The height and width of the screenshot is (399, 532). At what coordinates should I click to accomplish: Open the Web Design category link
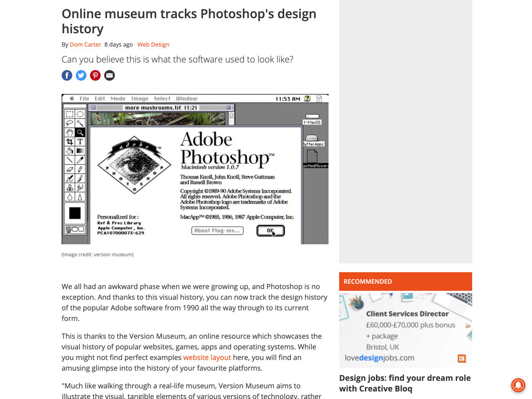(x=153, y=44)
